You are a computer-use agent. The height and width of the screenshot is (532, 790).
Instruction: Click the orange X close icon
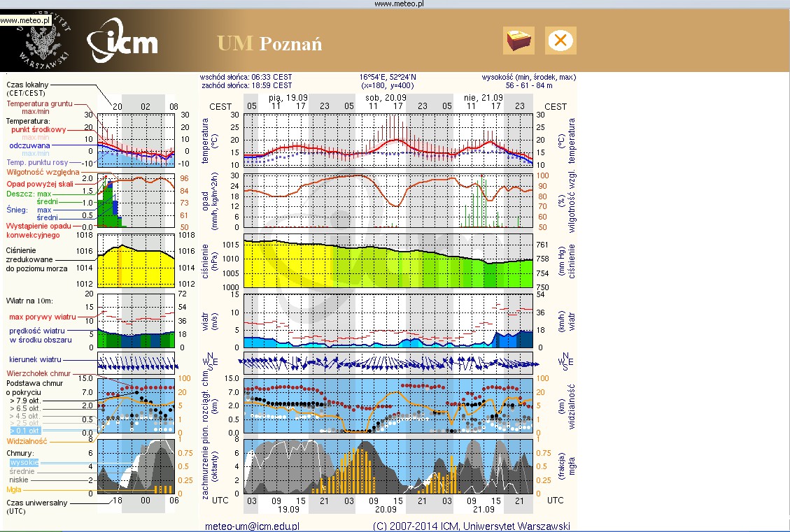click(x=560, y=41)
